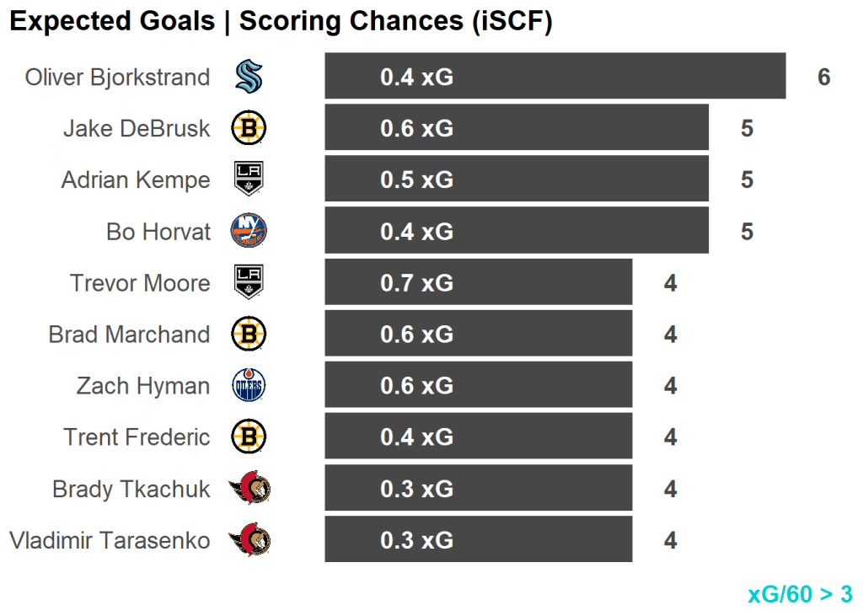Click the Expected Goals chart title
This screenshot has height=616, width=863.
pos(281,22)
